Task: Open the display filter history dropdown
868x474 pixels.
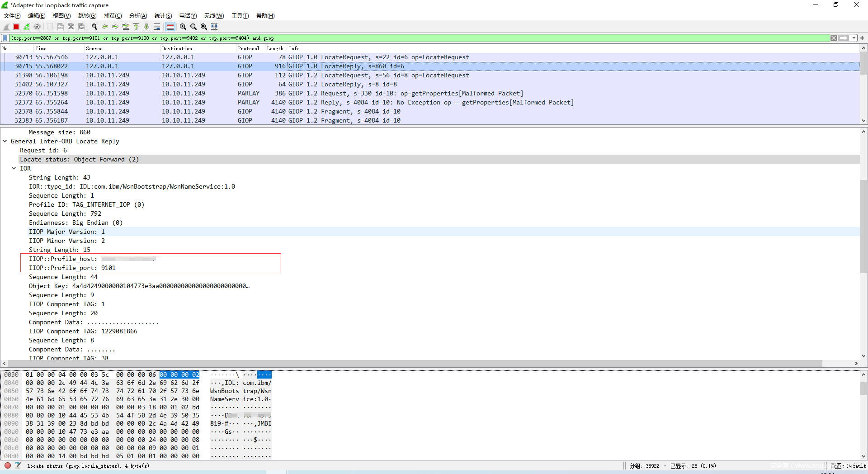Action: pos(854,38)
